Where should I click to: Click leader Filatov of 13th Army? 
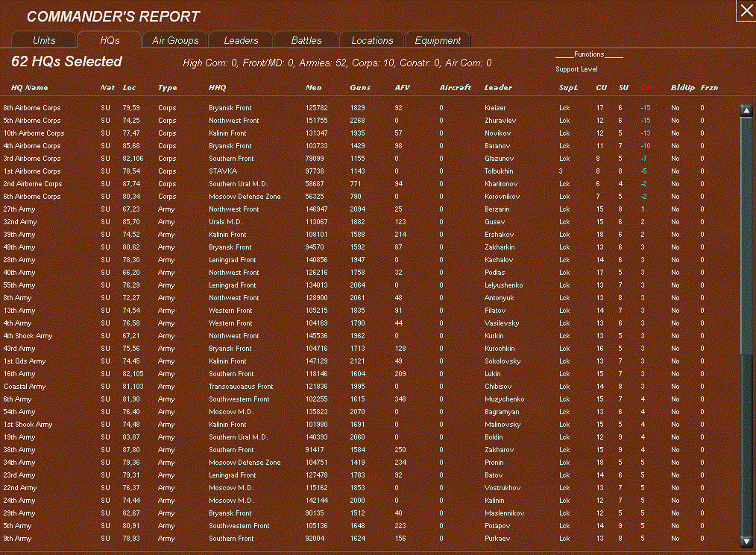(x=495, y=310)
